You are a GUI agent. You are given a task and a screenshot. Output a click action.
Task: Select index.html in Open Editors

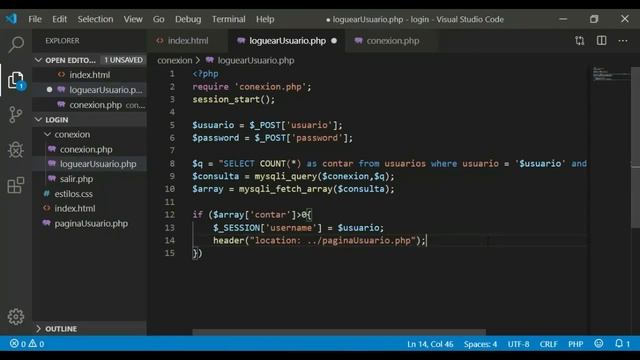click(x=89, y=75)
